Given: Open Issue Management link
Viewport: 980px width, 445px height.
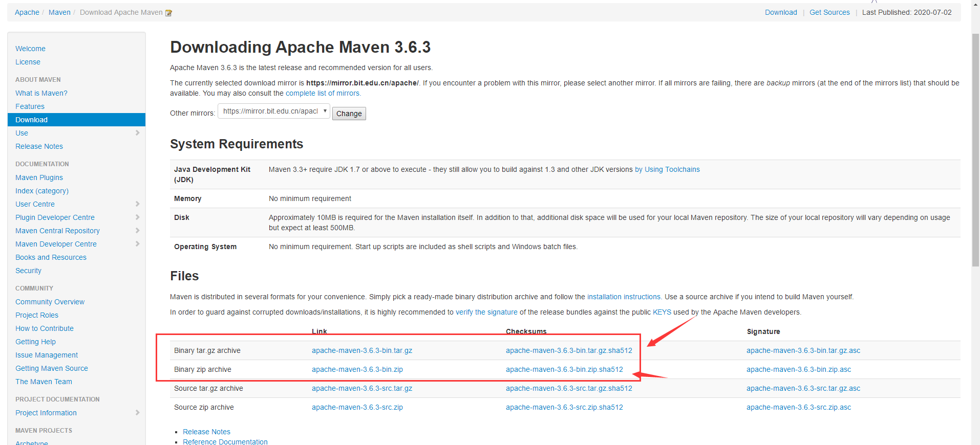Looking at the screenshot, I should coord(47,355).
